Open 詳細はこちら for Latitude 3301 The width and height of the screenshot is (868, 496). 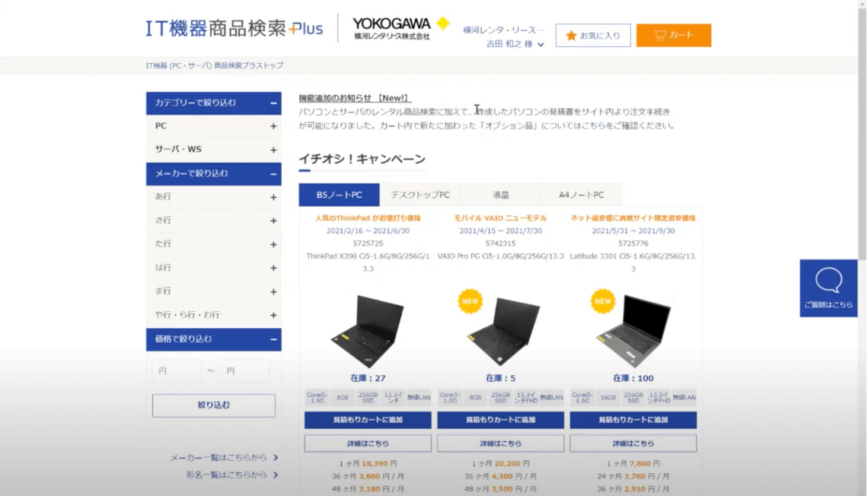[633, 444]
